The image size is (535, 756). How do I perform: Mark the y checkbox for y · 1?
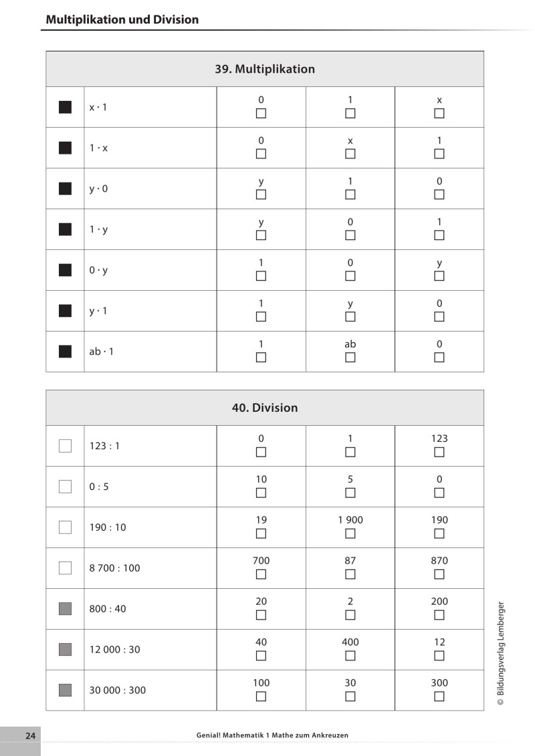pos(350,317)
